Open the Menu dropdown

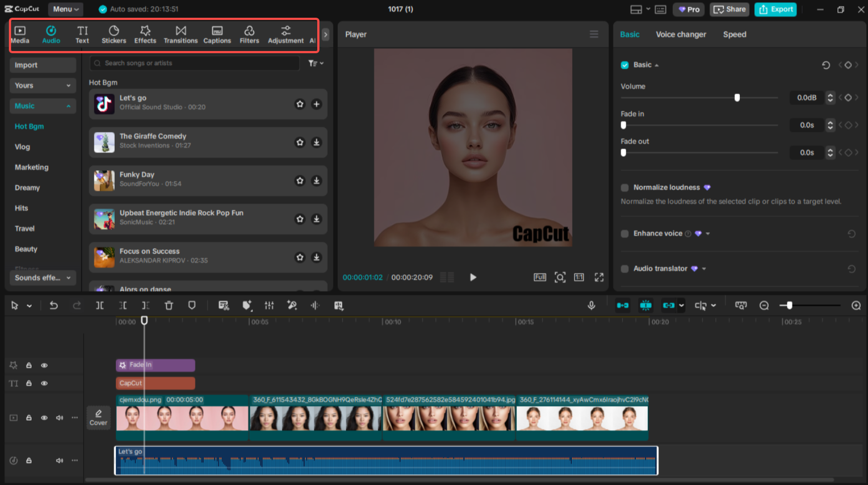[x=65, y=9]
